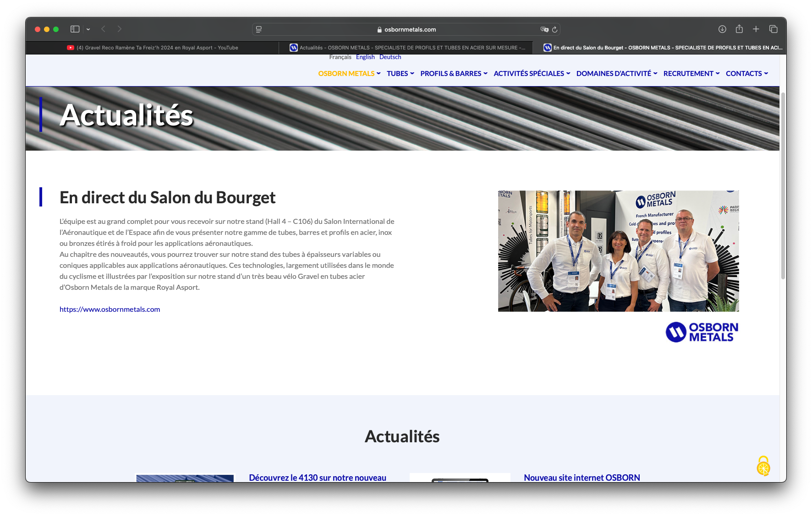Toggle the Safari sidebar button
The height and width of the screenshot is (516, 812).
point(75,29)
